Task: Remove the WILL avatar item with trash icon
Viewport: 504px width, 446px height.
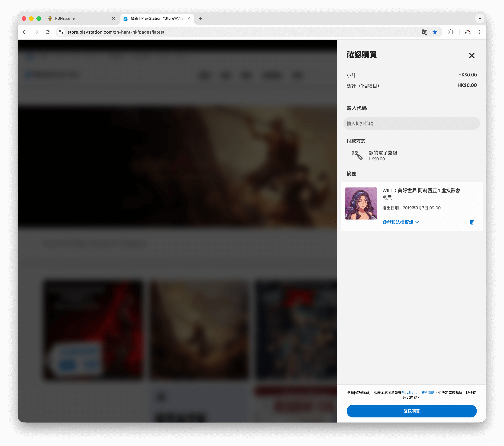Action: pyautogui.click(x=472, y=222)
